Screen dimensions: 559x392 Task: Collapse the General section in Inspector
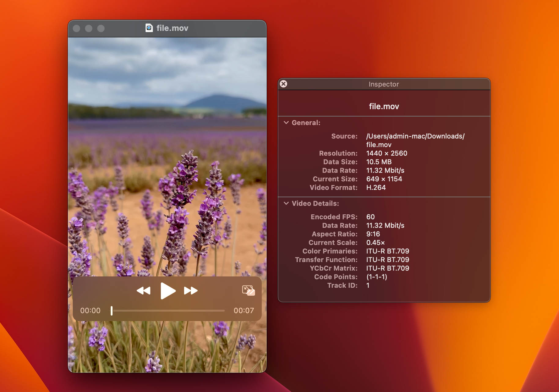click(x=286, y=123)
